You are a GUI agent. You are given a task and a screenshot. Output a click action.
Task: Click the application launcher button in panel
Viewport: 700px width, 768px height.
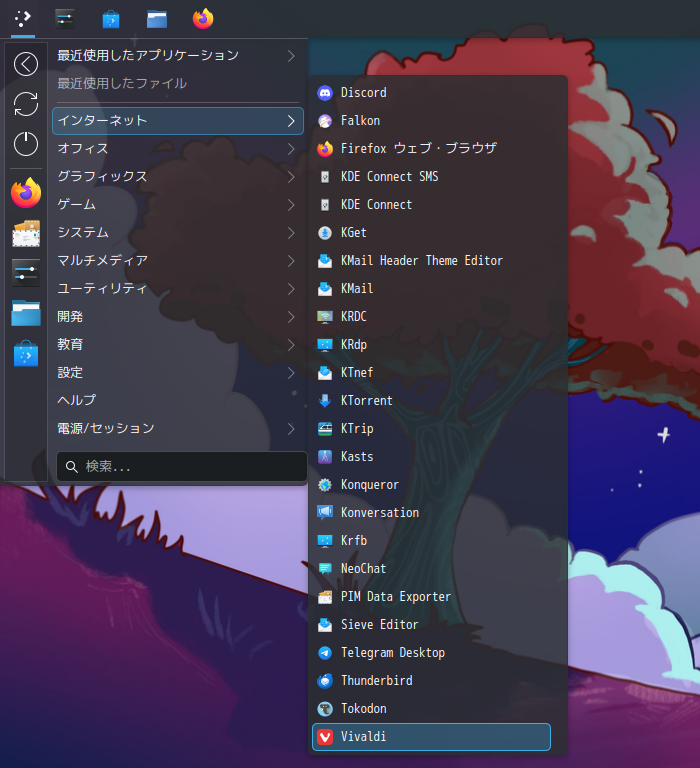[23, 19]
